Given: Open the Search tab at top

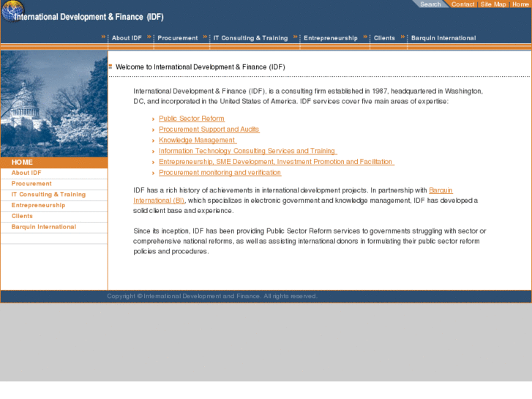Looking at the screenshot, I should [x=430, y=4].
